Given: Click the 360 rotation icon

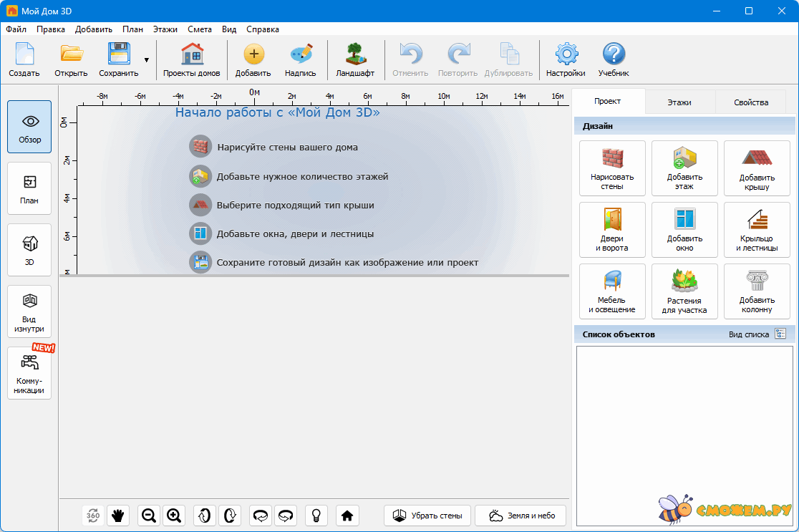Looking at the screenshot, I should click(93, 516).
